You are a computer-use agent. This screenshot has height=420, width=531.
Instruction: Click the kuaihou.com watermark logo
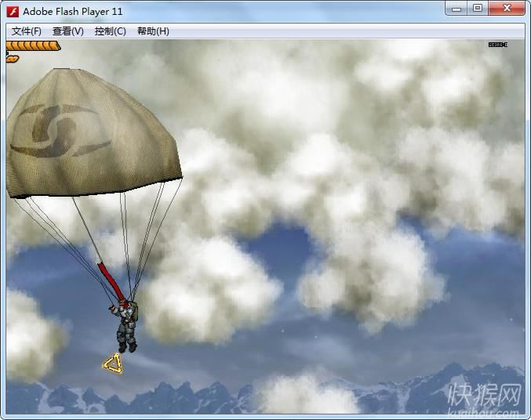click(483, 401)
